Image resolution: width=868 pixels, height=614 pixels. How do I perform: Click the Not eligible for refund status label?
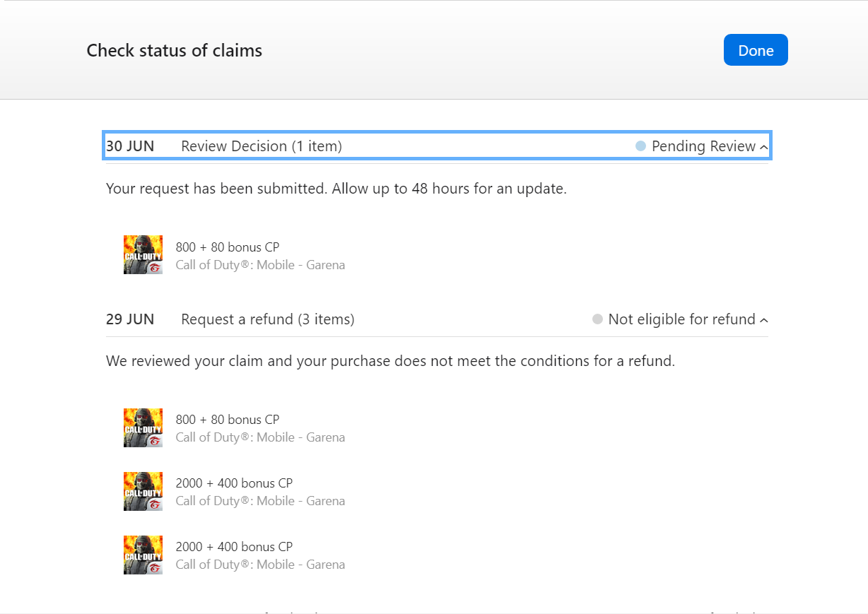681,319
